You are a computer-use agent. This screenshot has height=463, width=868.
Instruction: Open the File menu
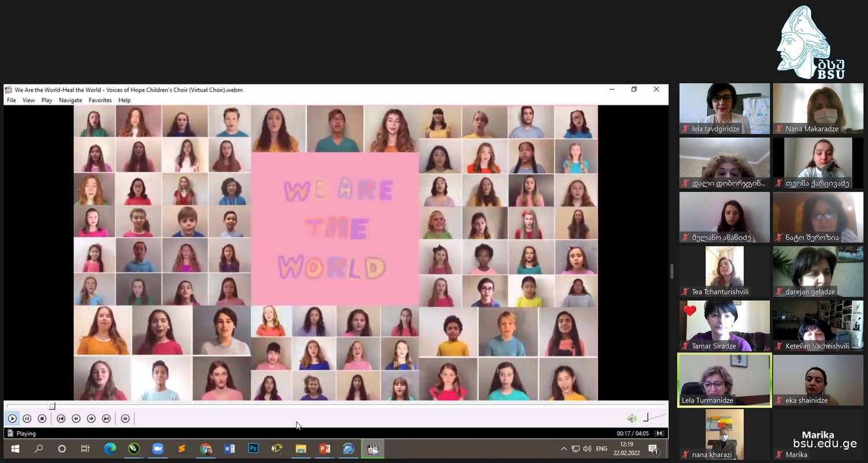(x=11, y=100)
